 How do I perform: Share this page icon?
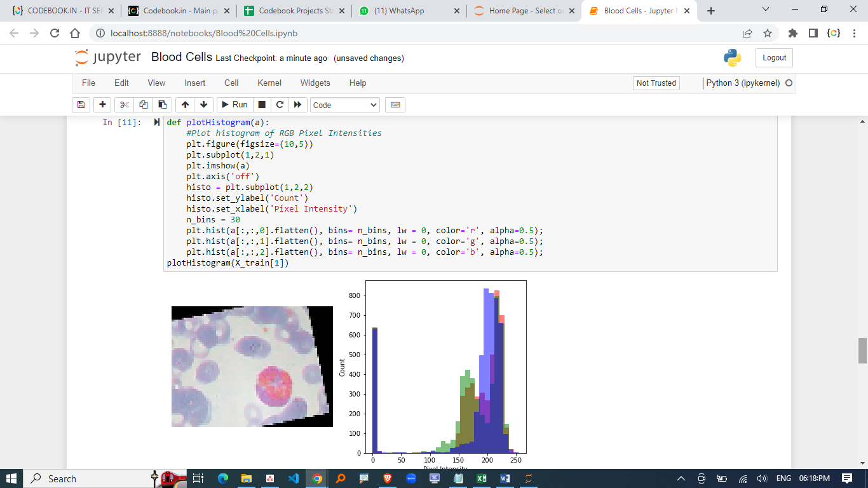coord(747,33)
